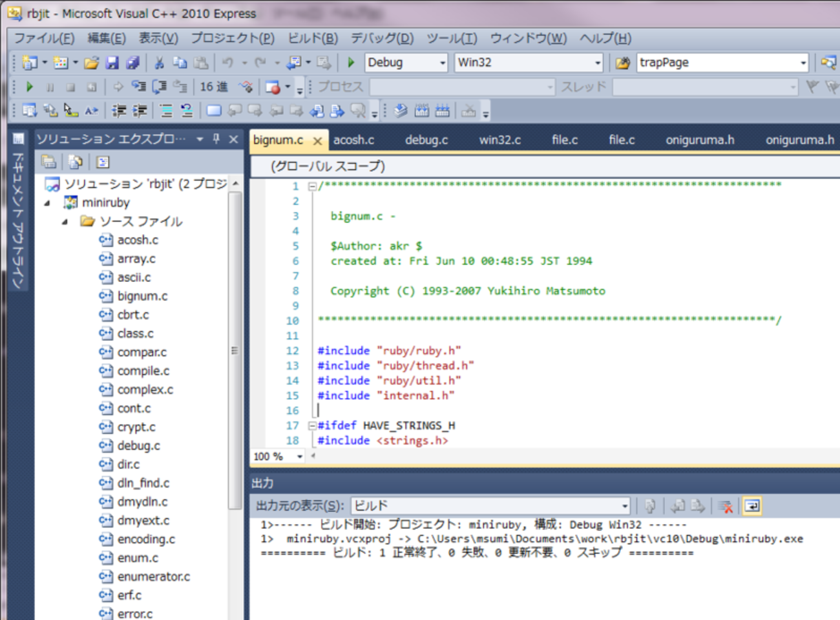Open the ビルド(B) menu
The height and width of the screenshot is (620, 840).
[x=312, y=38]
